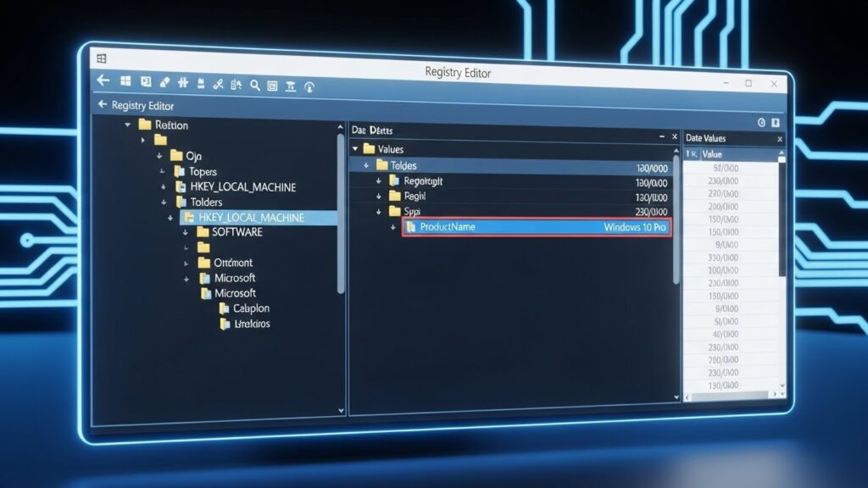Click the Windows logo toolbar icon
This screenshot has width=868, height=488.
125,81
